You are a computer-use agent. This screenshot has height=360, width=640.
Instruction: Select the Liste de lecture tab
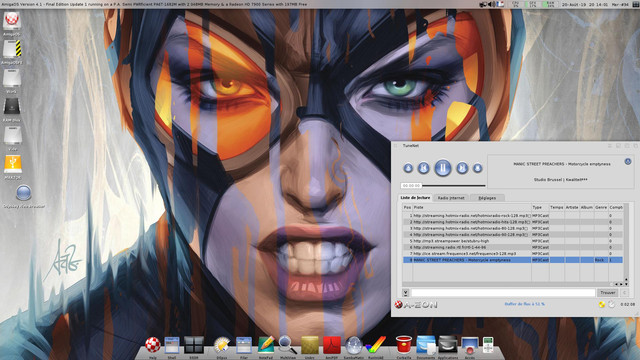click(x=415, y=198)
